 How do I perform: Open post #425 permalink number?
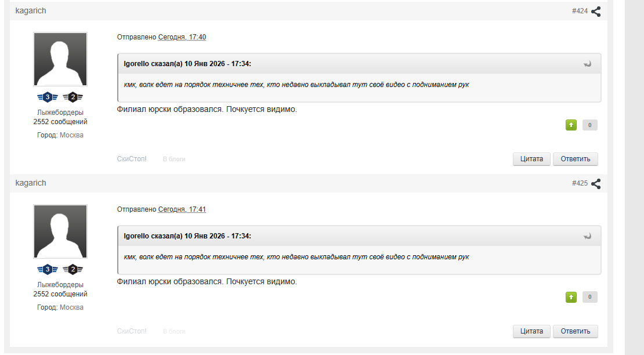580,183
